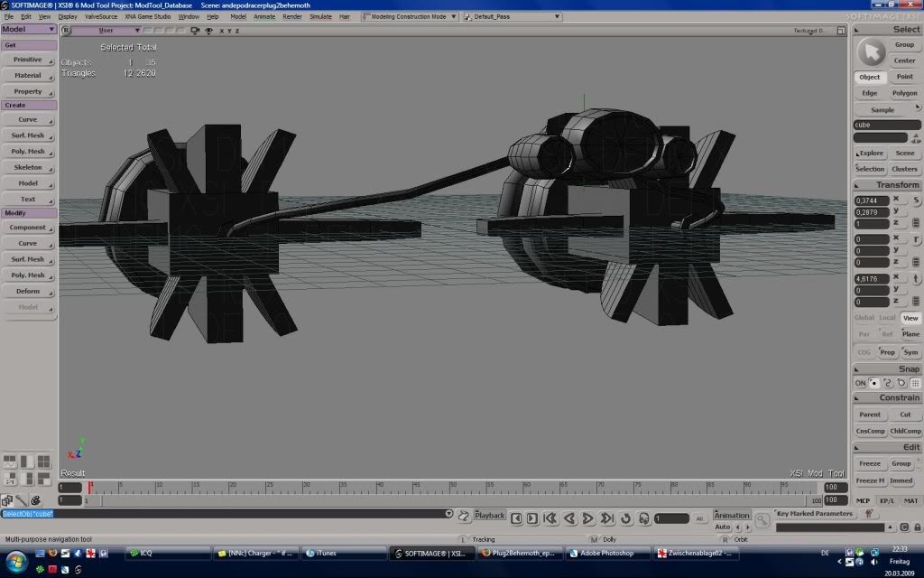
Task: Open the Textured display mode dropdown
Action: tap(810, 31)
